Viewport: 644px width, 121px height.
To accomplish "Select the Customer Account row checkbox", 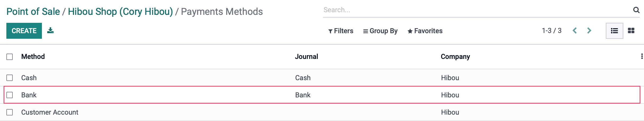I will click(10, 112).
